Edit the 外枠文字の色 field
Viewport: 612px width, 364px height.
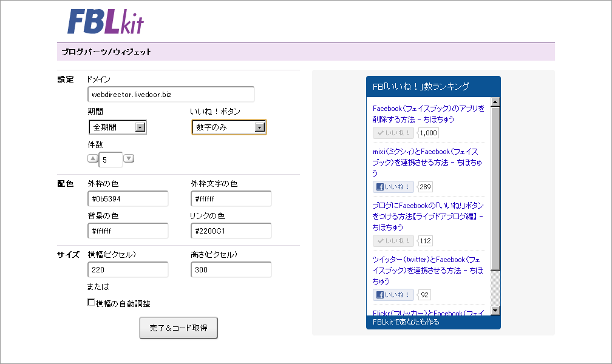click(x=231, y=198)
